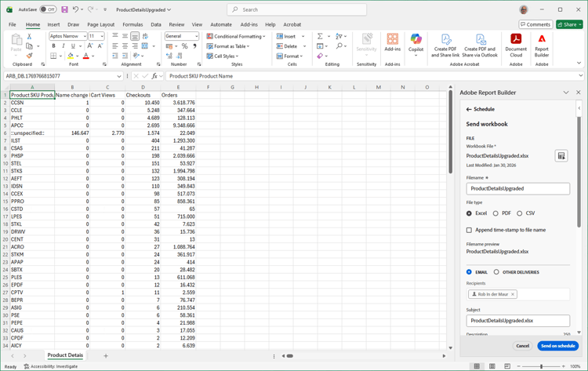The image size is (588, 371).
Task: Click the Cancel button
Action: point(522,346)
